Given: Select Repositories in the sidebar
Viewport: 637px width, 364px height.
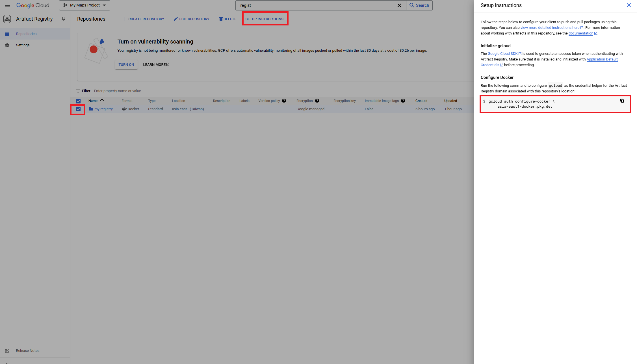Looking at the screenshot, I should [x=26, y=34].
